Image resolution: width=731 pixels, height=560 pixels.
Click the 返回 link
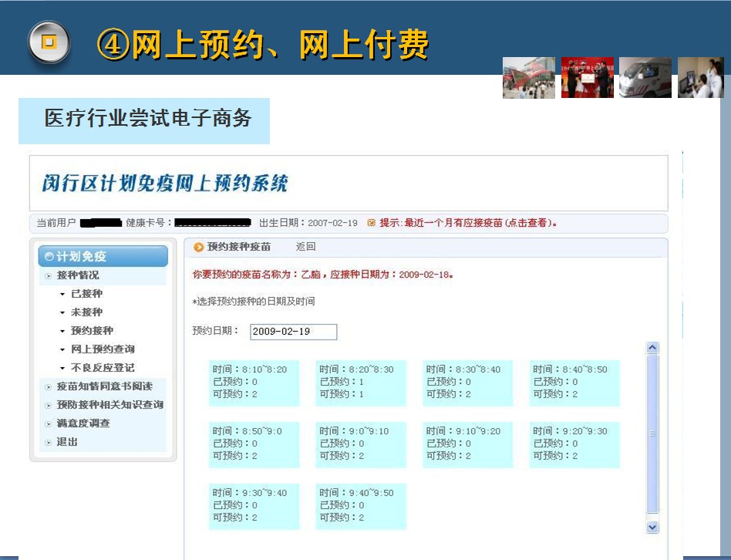(x=305, y=247)
